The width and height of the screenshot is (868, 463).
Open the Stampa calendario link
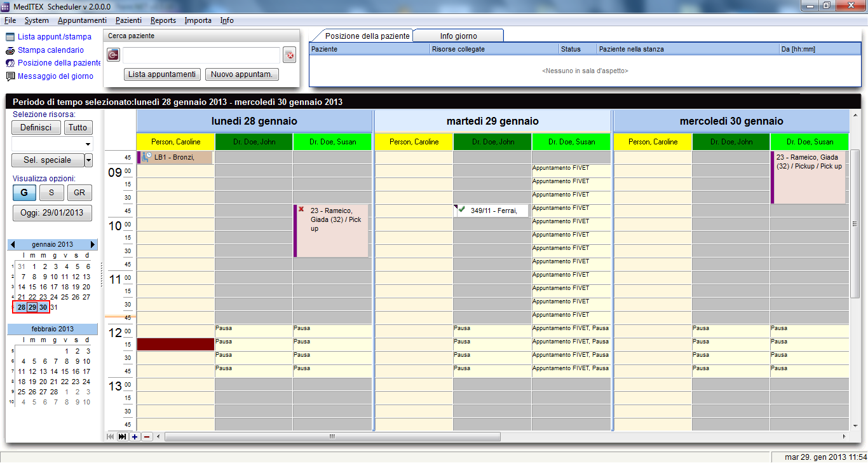(x=51, y=50)
